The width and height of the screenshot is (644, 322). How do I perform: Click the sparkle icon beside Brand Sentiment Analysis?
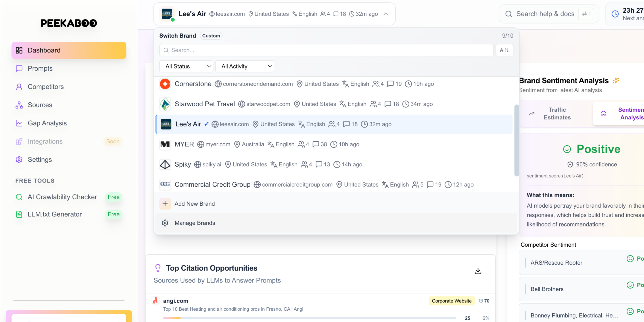click(x=616, y=80)
